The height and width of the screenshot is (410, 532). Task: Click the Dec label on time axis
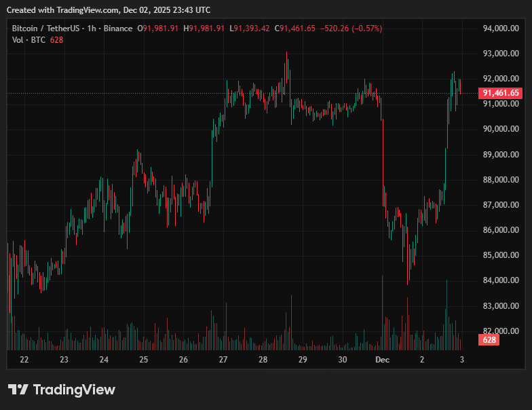point(383,360)
